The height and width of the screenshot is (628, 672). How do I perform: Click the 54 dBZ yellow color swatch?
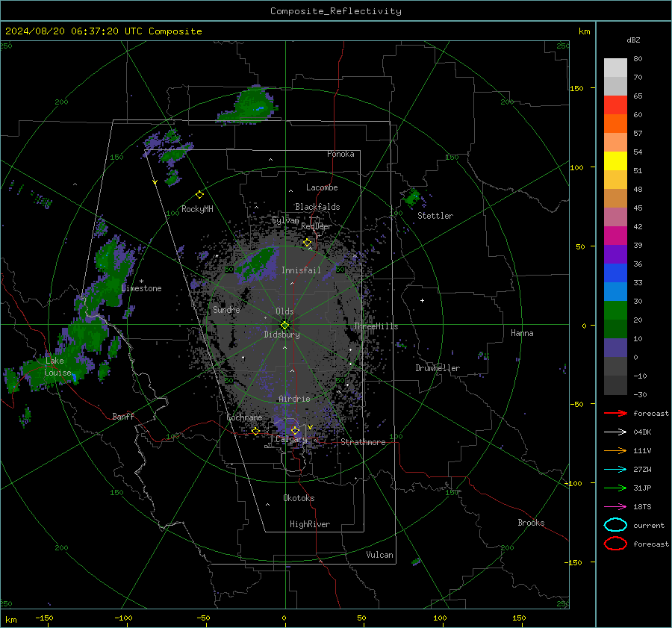[x=615, y=161]
